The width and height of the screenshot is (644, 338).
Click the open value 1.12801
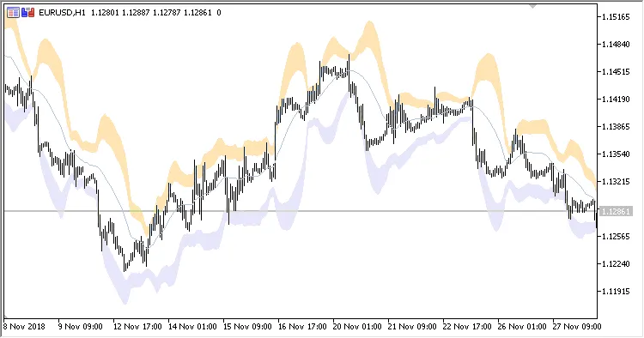[105, 13]
